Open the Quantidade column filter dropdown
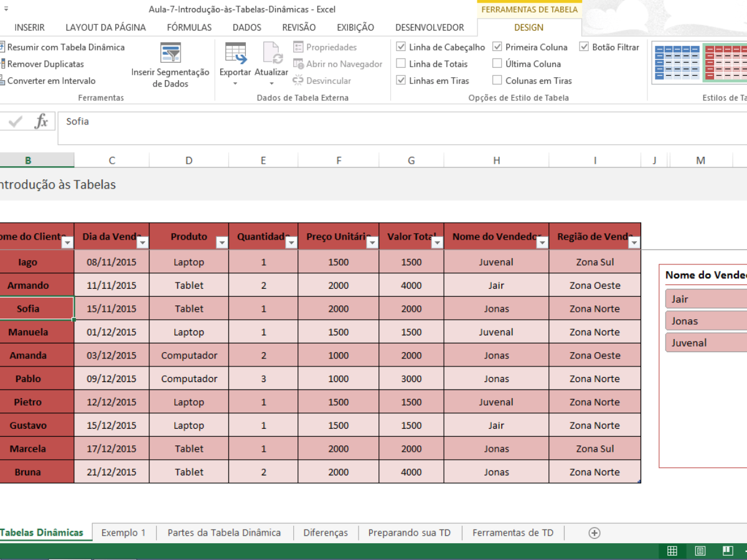Screen dimensions: 747x560 (x=291, y=243)
